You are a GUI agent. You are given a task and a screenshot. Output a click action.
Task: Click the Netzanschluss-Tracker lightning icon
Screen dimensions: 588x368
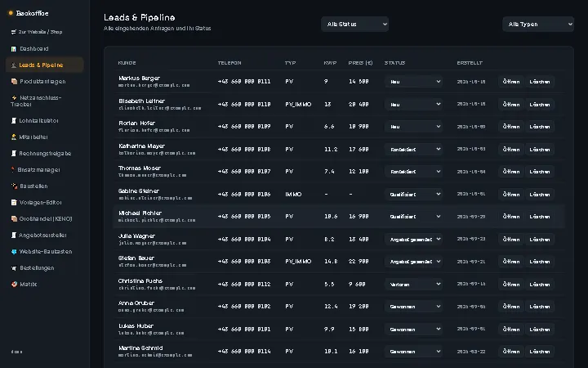tap(14, 97)
